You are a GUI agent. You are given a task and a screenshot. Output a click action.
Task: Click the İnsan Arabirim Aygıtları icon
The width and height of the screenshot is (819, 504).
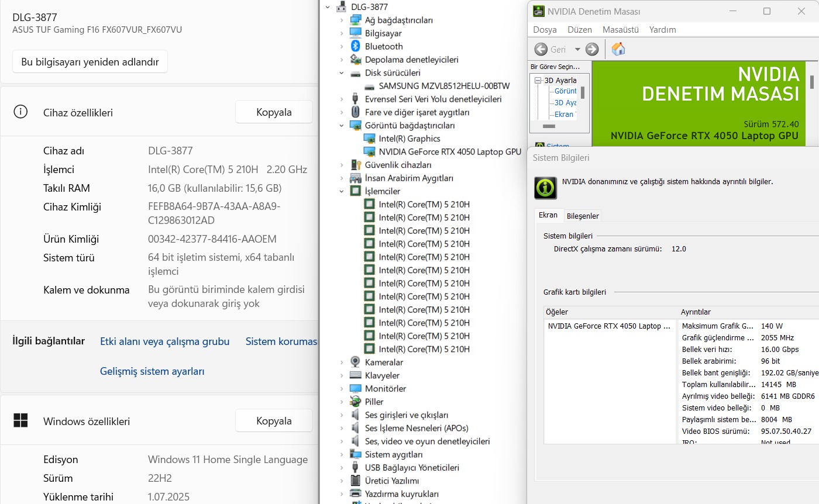coord(356,178)
